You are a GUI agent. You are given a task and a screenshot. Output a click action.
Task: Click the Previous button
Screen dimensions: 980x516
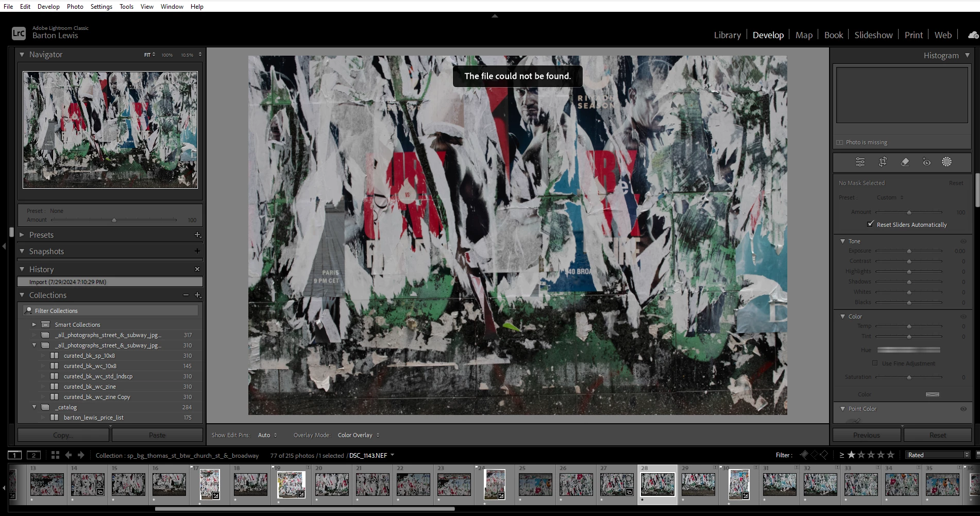coord(867,435)
